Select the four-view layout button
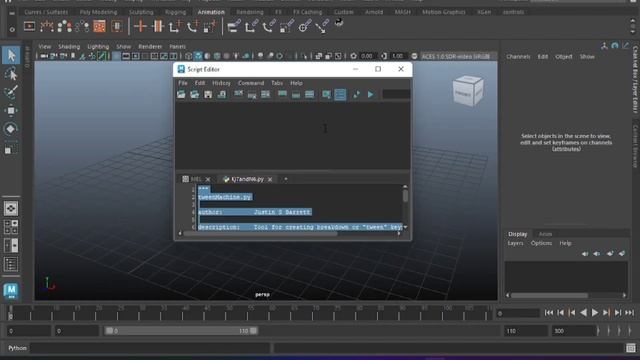 pos(11,227)
